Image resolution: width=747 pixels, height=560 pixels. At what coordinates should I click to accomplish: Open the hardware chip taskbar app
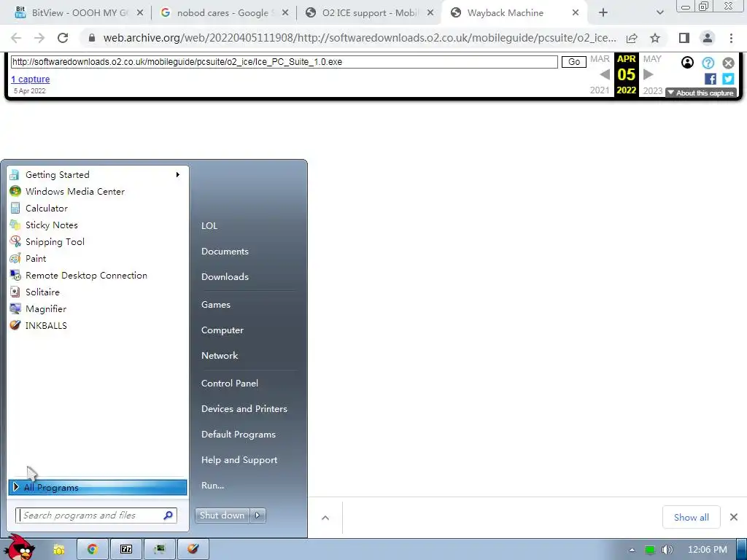[160, 550]
